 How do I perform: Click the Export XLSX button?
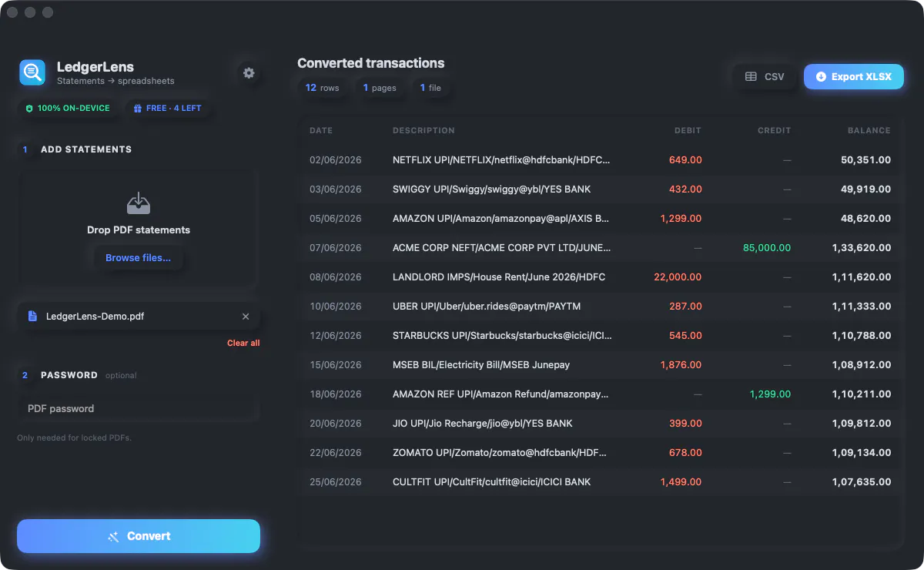coord(853,77)
